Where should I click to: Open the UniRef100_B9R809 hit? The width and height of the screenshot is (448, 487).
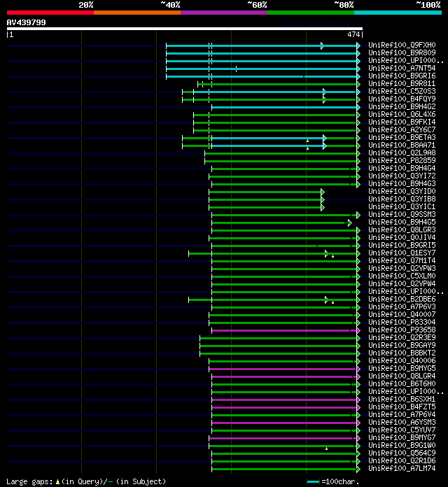(402, 52)
